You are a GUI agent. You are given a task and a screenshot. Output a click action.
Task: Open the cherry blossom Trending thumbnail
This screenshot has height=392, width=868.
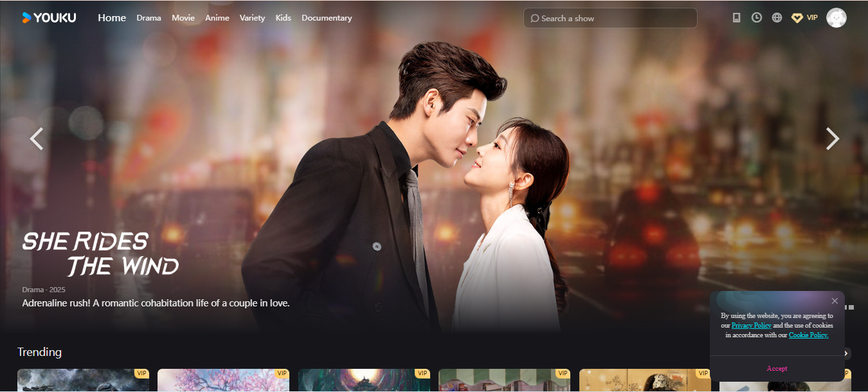[223, 380]
